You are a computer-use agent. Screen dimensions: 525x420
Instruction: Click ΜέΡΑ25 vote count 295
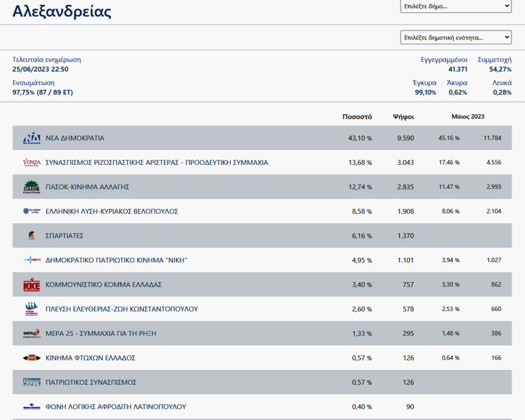click(x=408, y=333)
